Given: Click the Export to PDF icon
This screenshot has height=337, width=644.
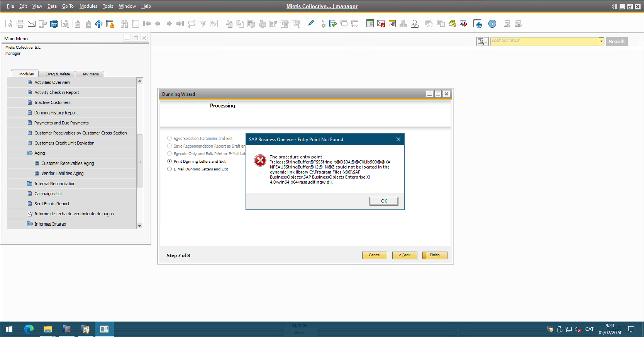Looking at the screenshot, I should [x=88, y=24].
